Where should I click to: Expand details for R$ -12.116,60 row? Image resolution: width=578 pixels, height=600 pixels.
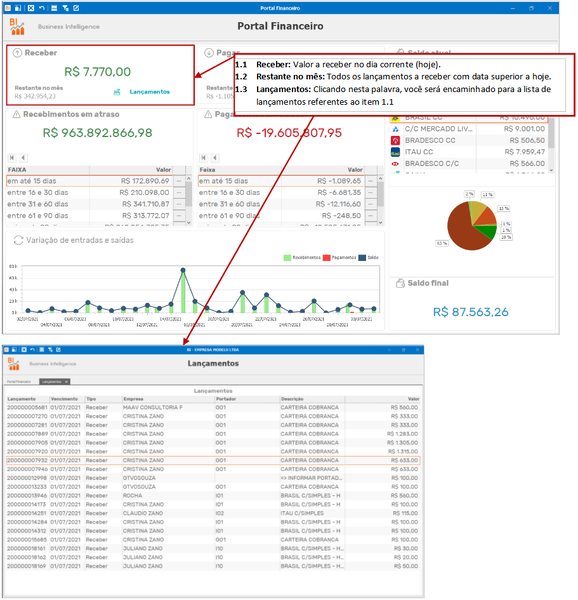370,204
